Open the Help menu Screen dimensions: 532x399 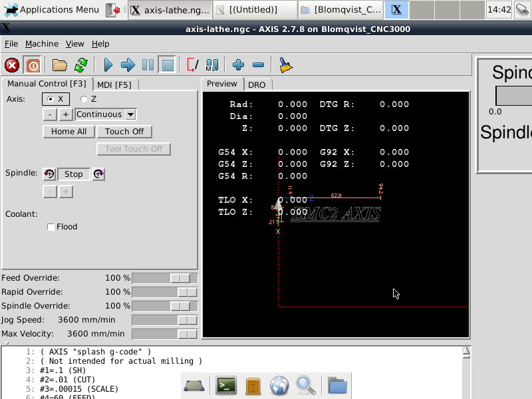100,44
